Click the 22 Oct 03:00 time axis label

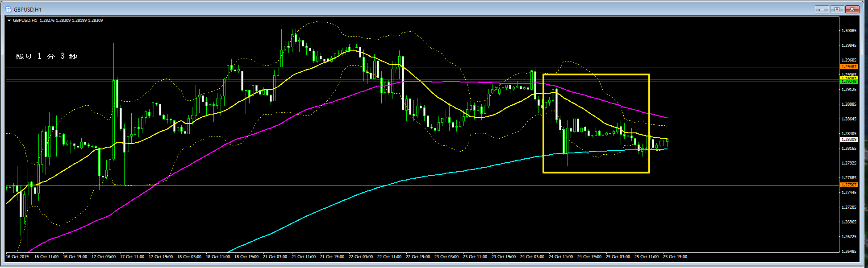tap(361, 257)
